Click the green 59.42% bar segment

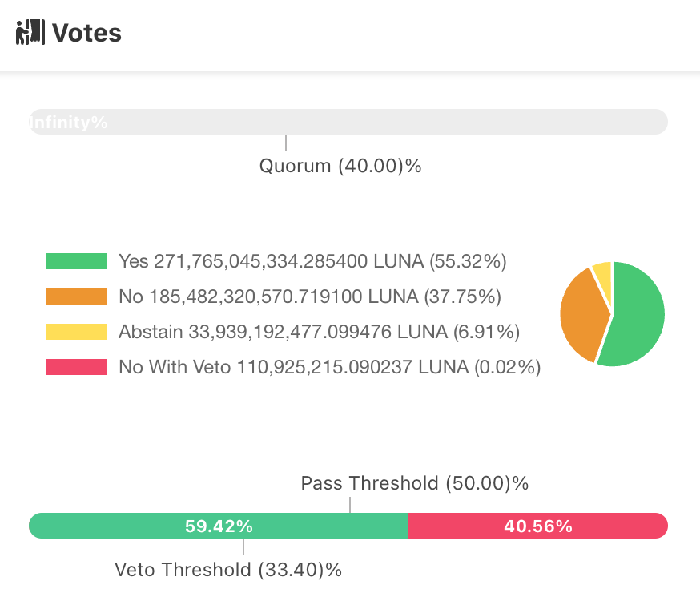point(219,526)
